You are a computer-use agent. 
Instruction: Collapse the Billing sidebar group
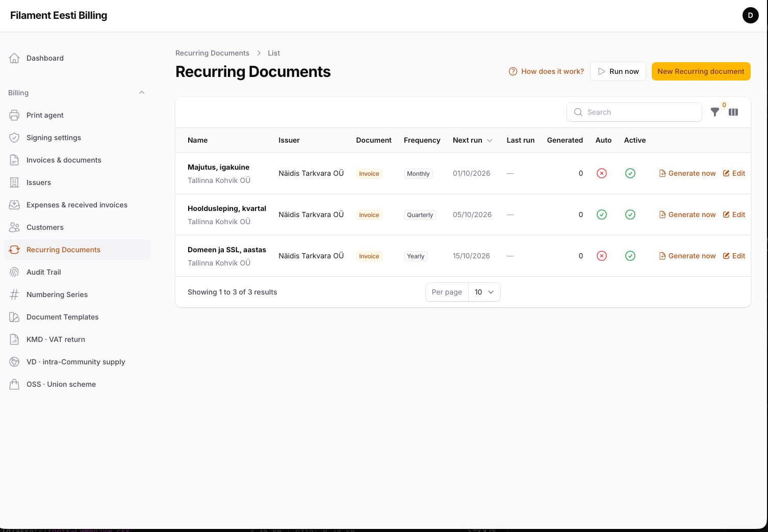tap(142, 93)
